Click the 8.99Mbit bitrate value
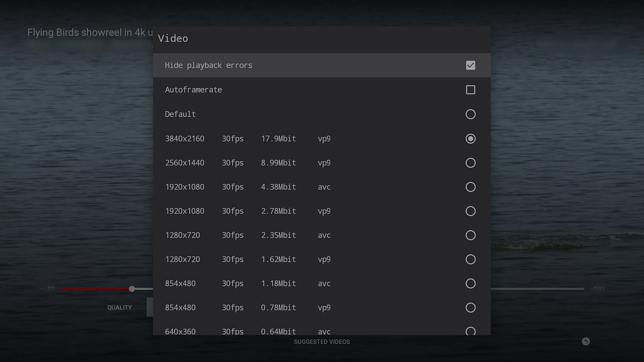The height and width of the screenshot is (362, 644). 279,162
